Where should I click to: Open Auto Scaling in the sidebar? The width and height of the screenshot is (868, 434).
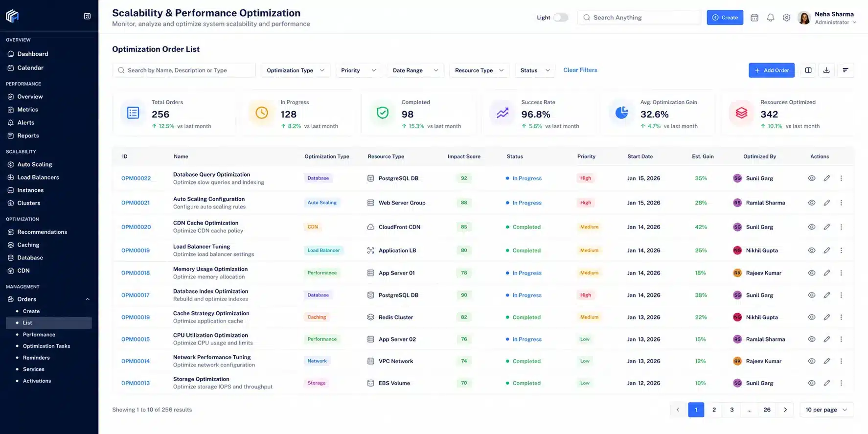coord(35,164)
